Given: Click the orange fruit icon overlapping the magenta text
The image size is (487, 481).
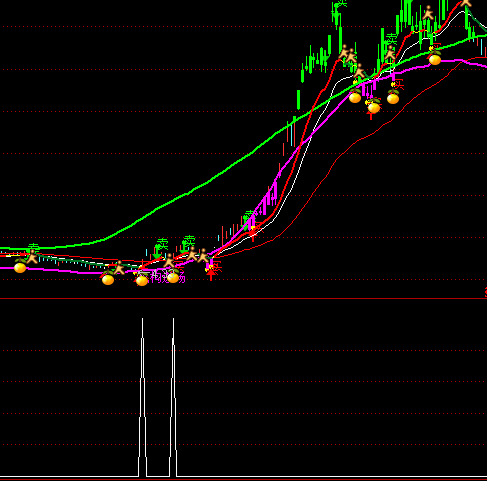Looking at the screenshot, I should 173,276.
